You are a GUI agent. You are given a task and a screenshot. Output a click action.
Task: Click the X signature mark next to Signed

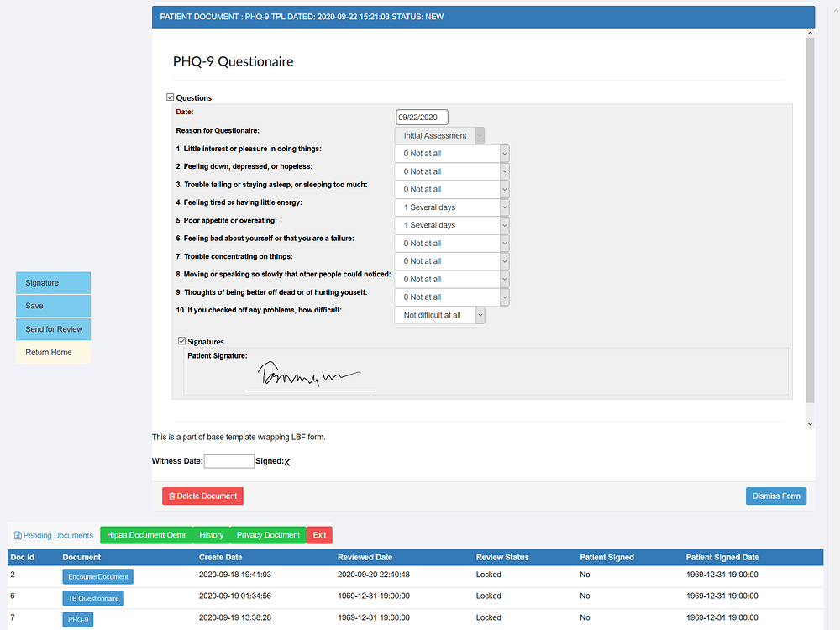286,462
